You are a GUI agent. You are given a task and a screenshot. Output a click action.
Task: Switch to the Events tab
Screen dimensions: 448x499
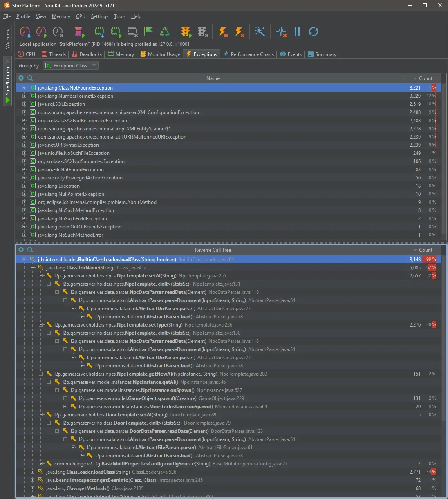[x=291, y=54]
